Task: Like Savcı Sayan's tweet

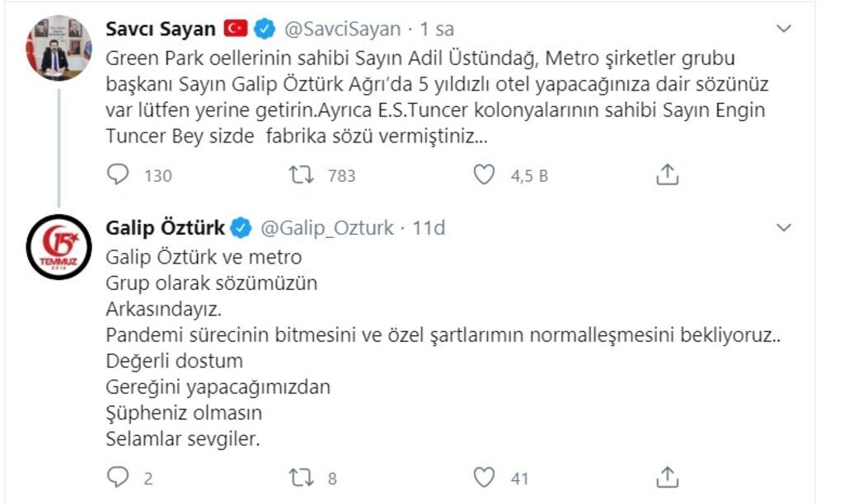Action: [x=486, y=175]
